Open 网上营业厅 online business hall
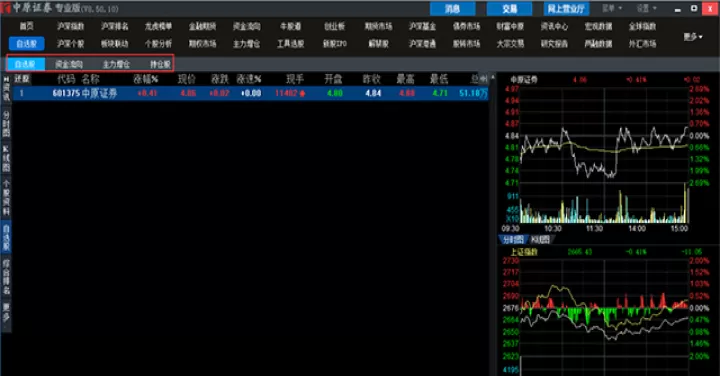This screenshot has width=720, height=376. [566, 8]
